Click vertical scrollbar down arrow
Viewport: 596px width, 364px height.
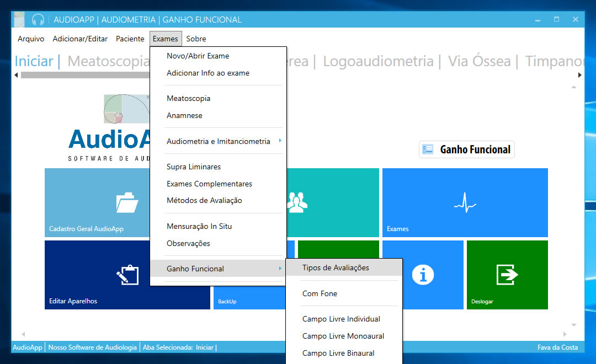tap(574, 325)
